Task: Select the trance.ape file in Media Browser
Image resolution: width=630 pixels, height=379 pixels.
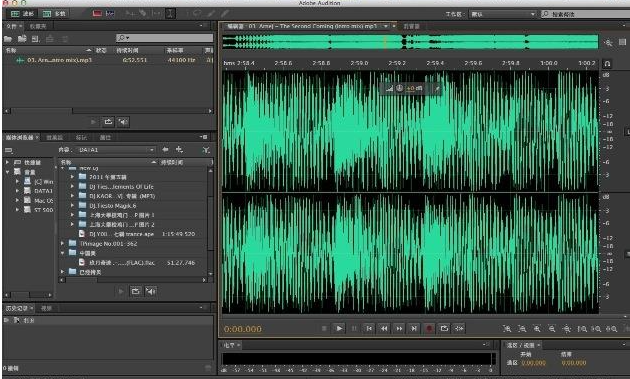Action: click(134, 234)
